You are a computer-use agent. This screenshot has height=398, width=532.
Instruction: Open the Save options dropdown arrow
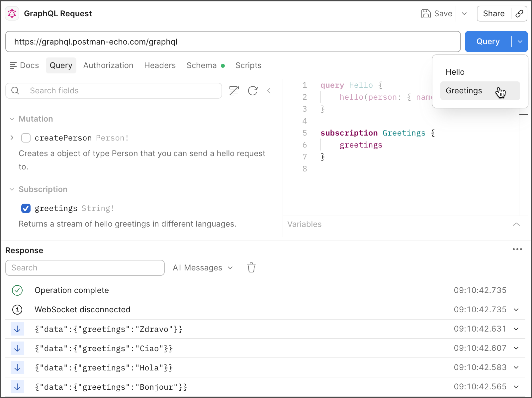click(464, 14)
